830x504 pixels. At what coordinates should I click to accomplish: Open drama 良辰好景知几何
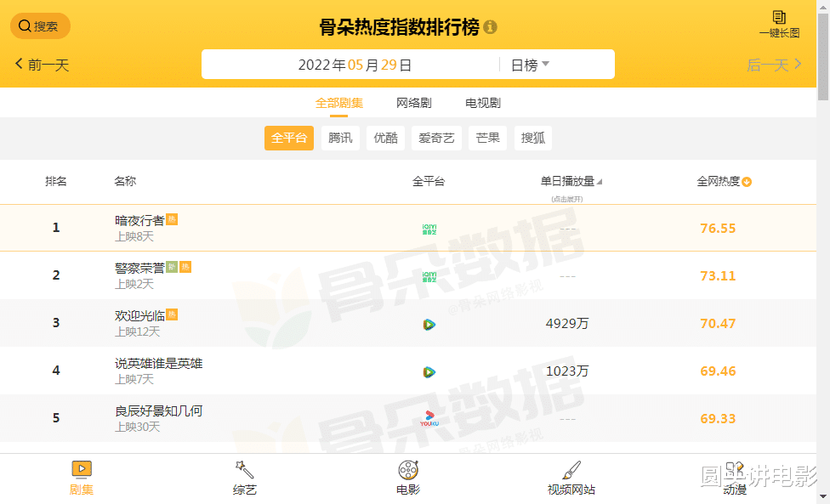159,411
